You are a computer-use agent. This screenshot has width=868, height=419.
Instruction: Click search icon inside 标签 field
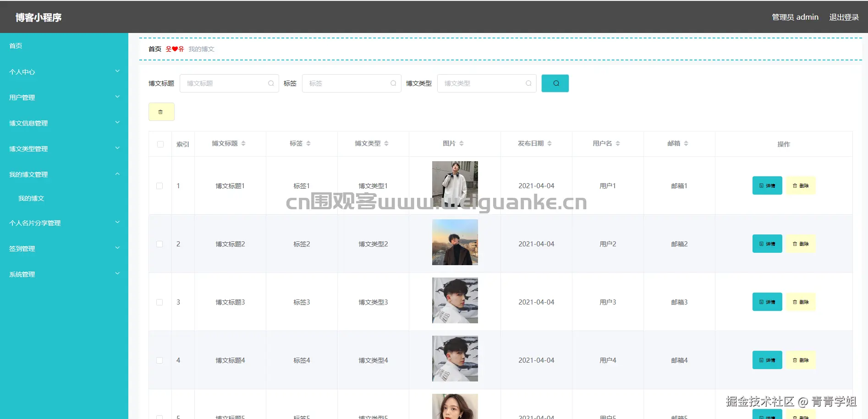[x=393, y=83]
